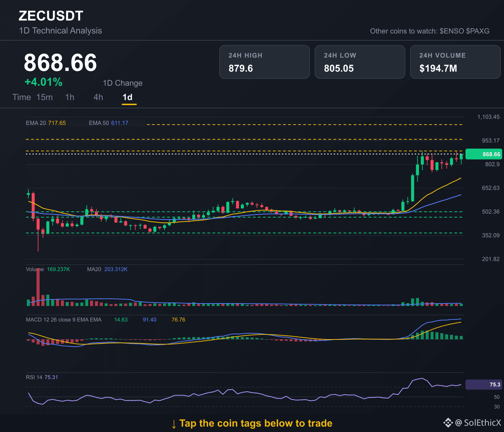Click the MACD value 91.40
The width and height of the screenshot is (504, 432).
click(150, 320)
